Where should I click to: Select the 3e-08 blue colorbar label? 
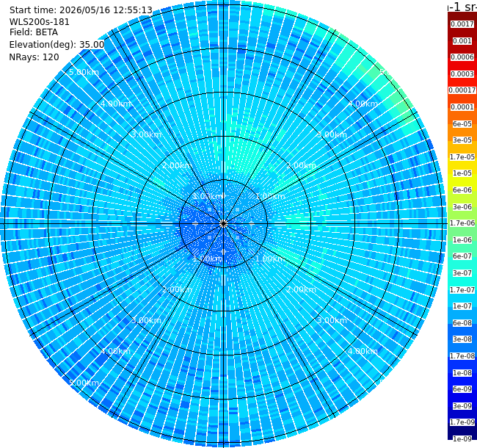(x=462, y=339)
